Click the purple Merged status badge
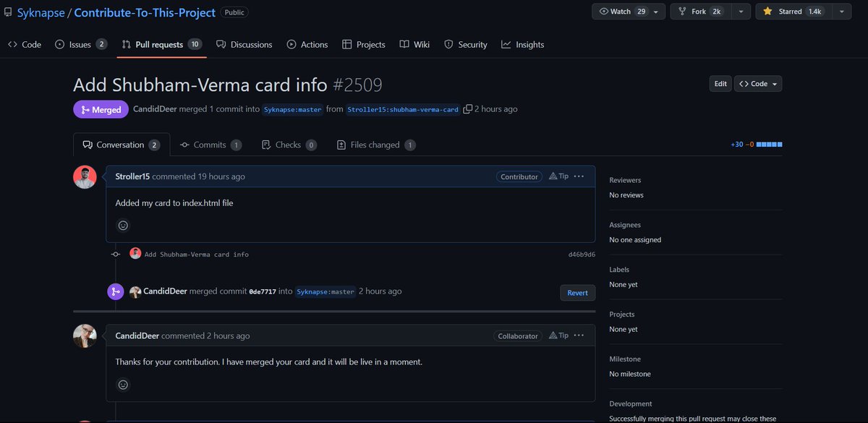This screenshot has height=423, width=868. click(101, 109)
